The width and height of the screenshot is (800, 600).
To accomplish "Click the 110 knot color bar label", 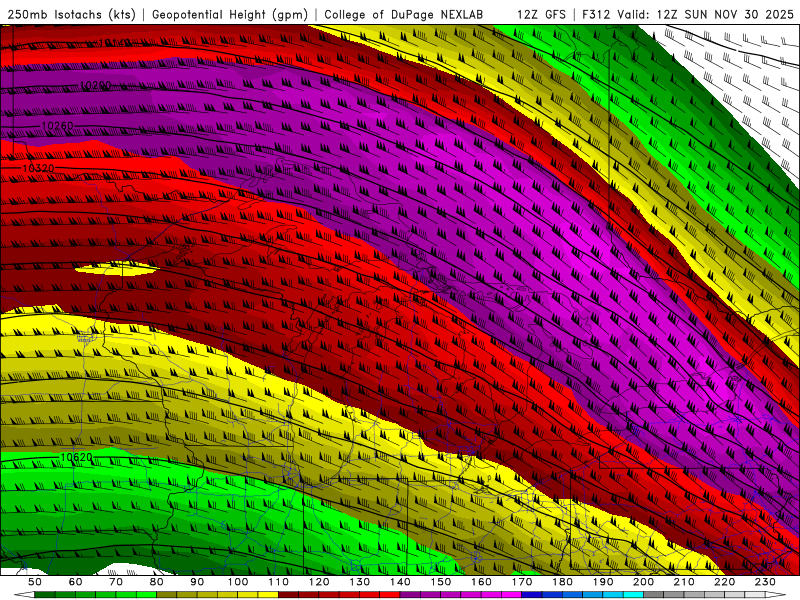I will click(x=278, y=582).
